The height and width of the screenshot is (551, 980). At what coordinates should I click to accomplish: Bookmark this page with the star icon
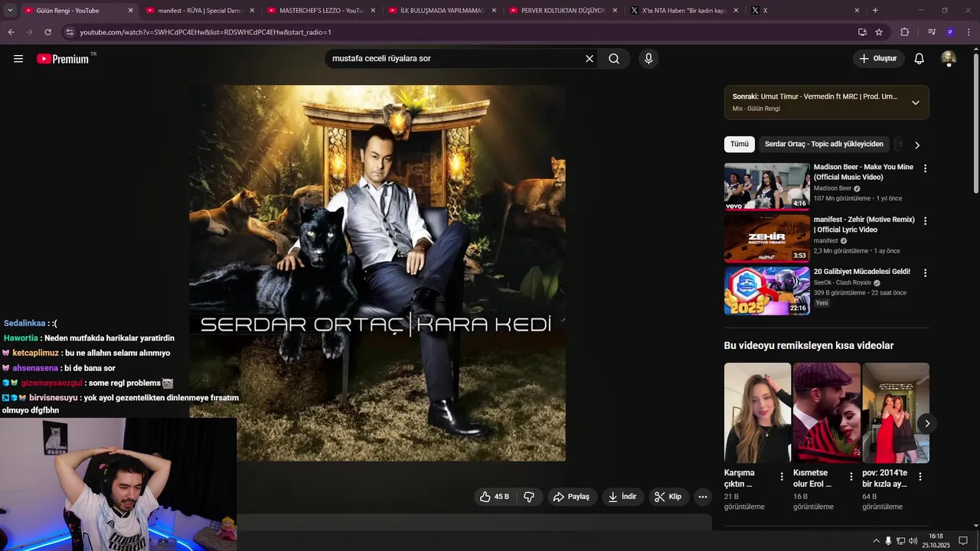879,32
